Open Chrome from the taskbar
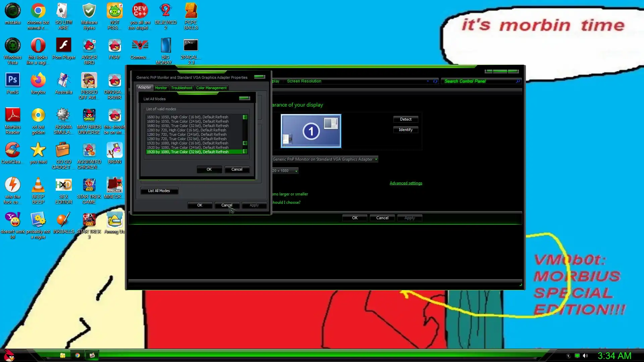 pyautogui.click(x=77, y=355)
